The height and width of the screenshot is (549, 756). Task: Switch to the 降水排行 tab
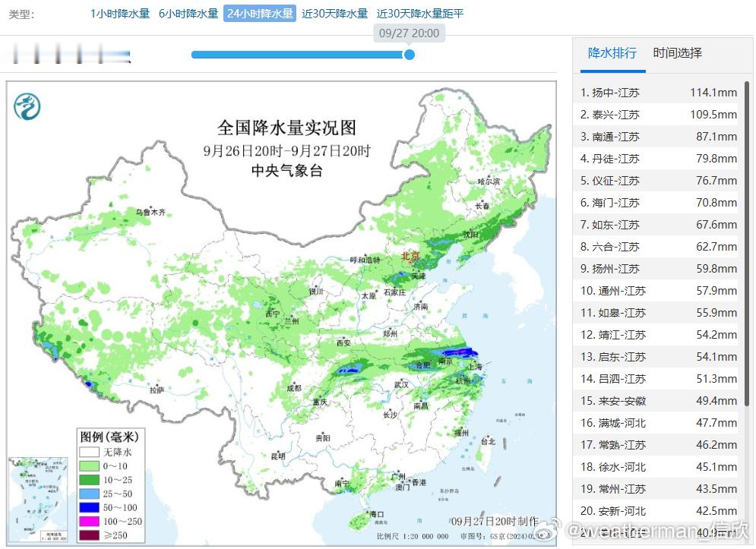[612, 53]
